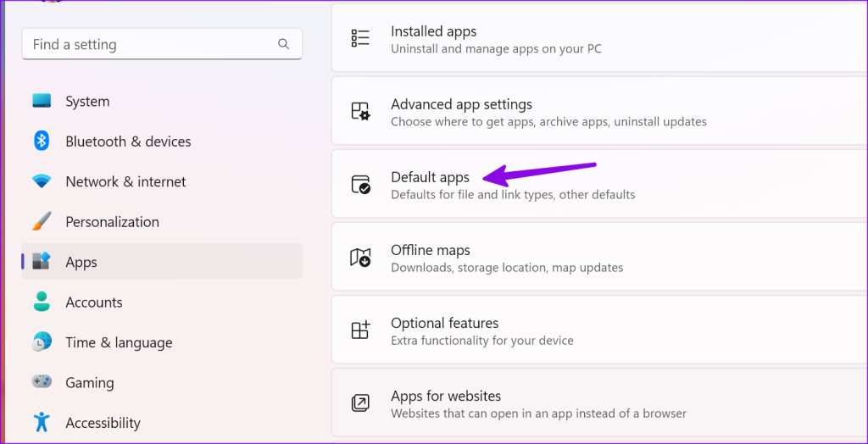Viewport: 868px width, 444px height.
Task: Click the System monitor icon in sidebar
Action: tap(42, 101)
